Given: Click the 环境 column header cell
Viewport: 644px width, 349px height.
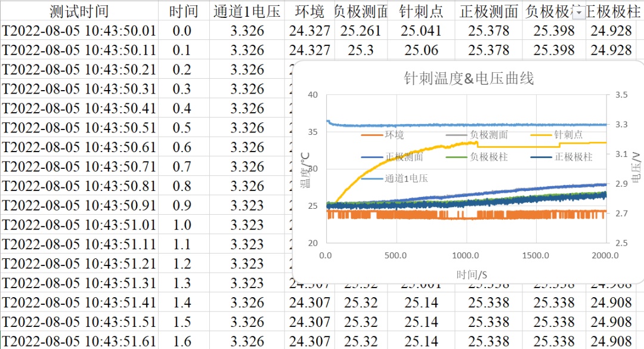Looking at the screenshot, I should pos(309,11).
